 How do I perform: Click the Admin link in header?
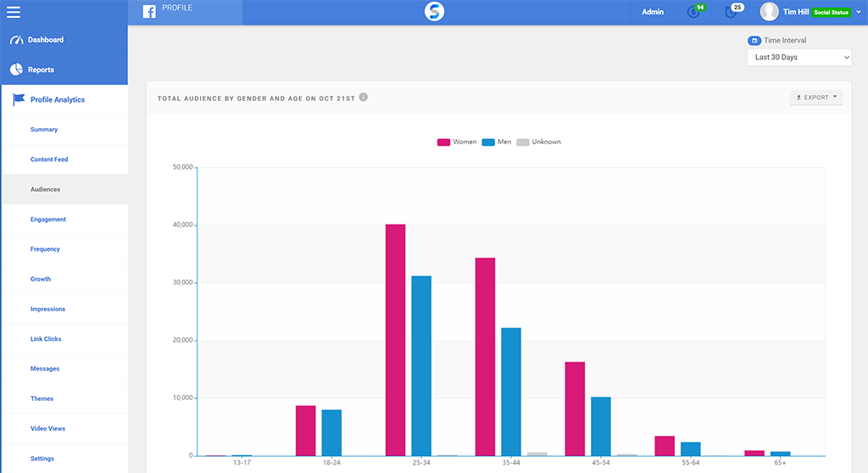tap(653, 12)
